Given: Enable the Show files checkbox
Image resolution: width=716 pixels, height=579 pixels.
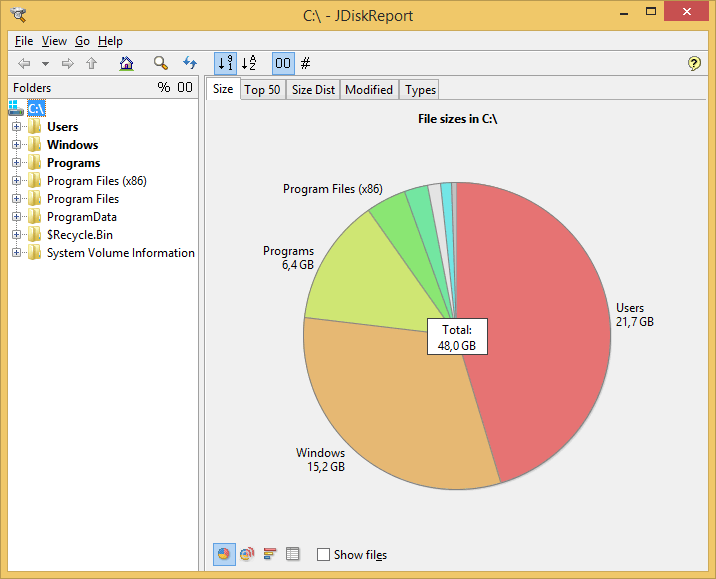Looking at the screenshot, I should [x=323, y=554].
